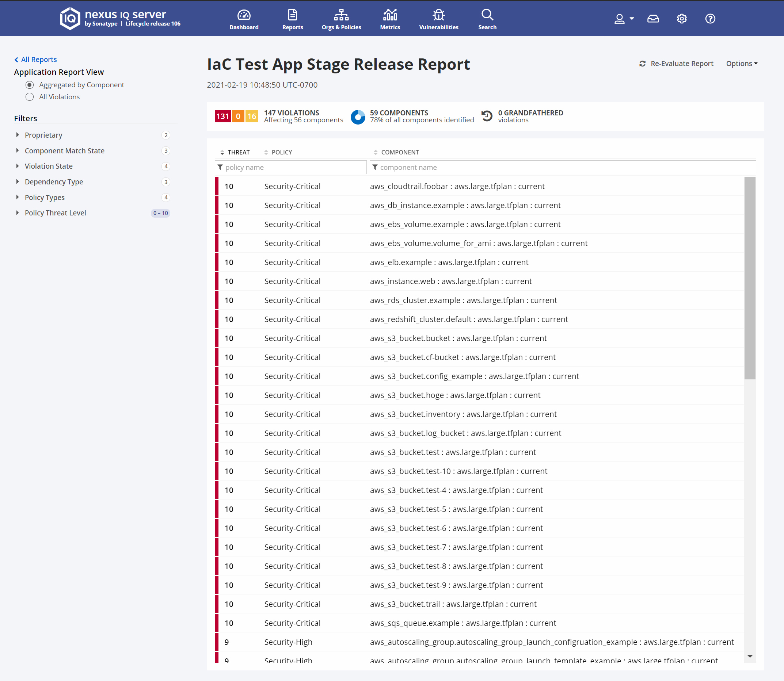Select Aggregated by Component radio button
Screen dimensions: 784x681
tap(30, 85)
